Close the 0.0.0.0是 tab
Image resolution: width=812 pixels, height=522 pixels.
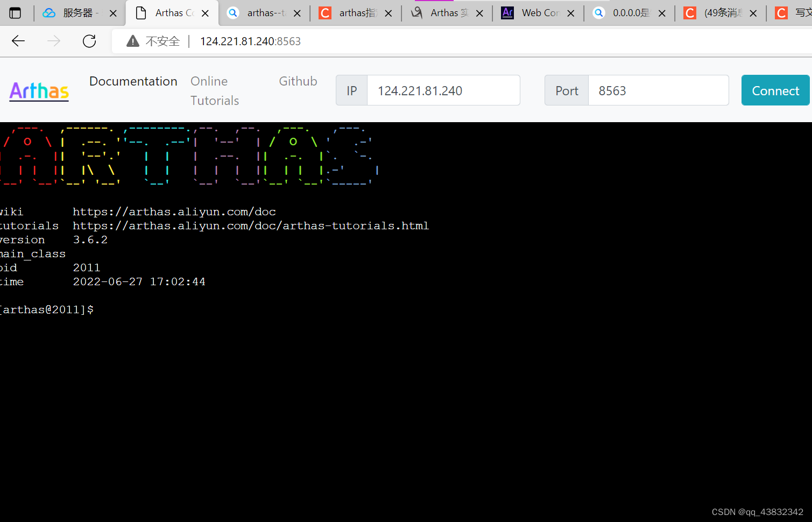pyautogui.click(x=662, y=13)
